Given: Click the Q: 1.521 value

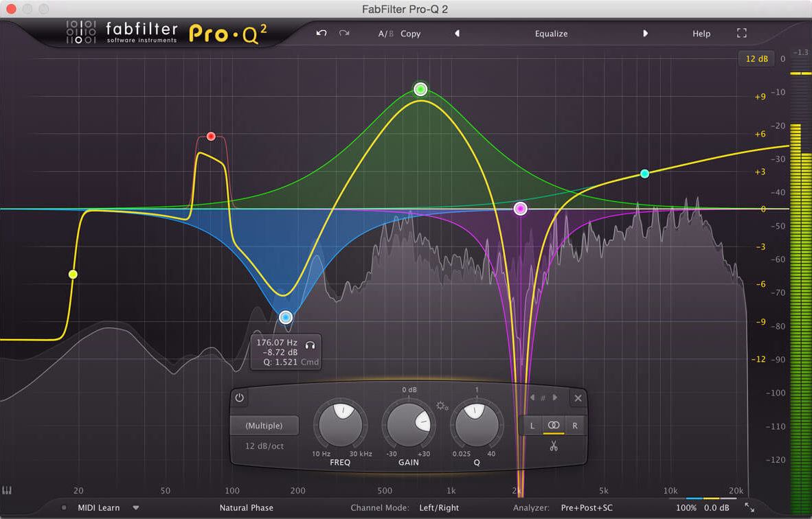Looking at the screenshot, I should tap(280, 362).
